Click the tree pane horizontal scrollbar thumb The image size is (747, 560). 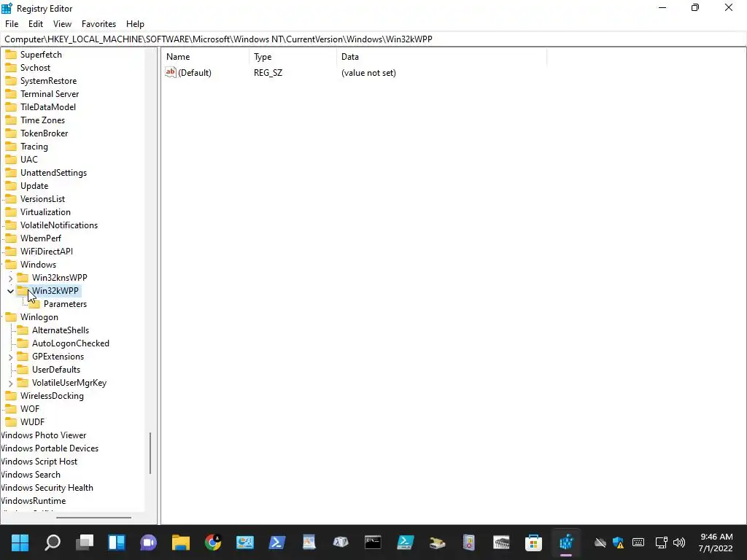(93, 517)
